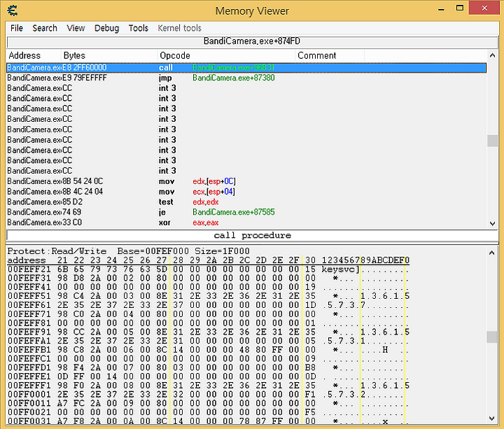
Task: Select the first int 3 row
Action: 246,88
